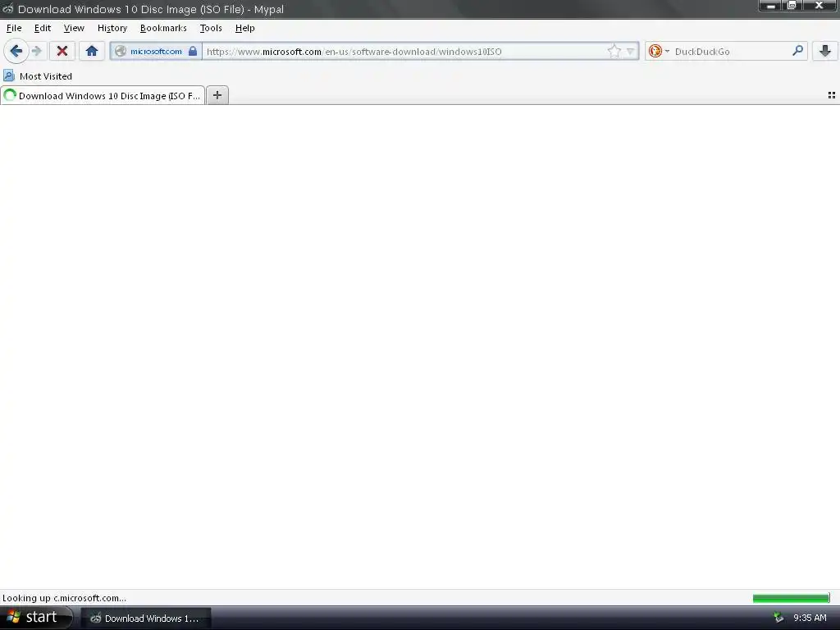Click the microsoft.com site identity globe
Screen dimensions: 840x630
[x=121, y=52]
